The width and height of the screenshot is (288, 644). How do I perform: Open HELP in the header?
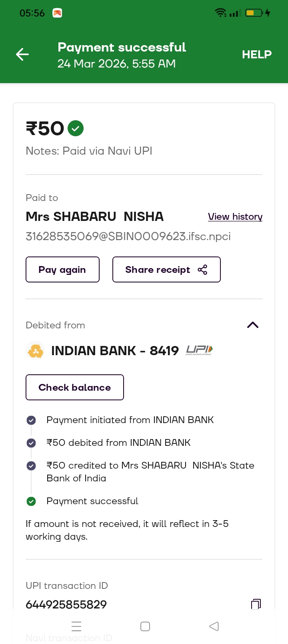(x=256, y=54)
